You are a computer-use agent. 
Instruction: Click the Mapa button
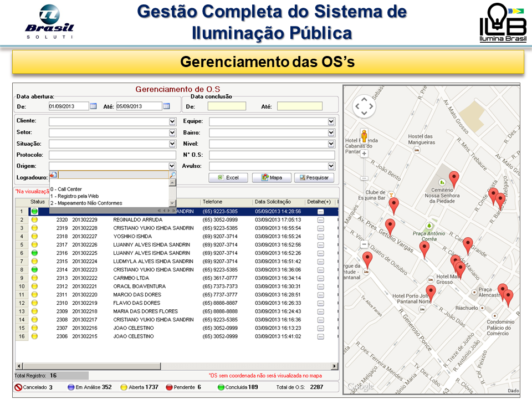click(272, 178)
